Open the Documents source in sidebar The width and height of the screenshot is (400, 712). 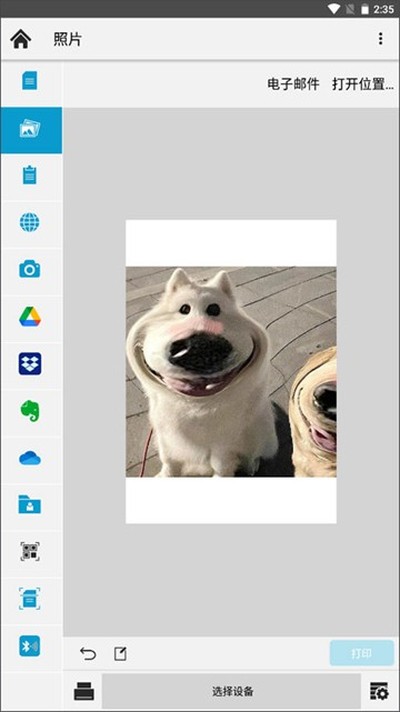(x=30, y=81)
